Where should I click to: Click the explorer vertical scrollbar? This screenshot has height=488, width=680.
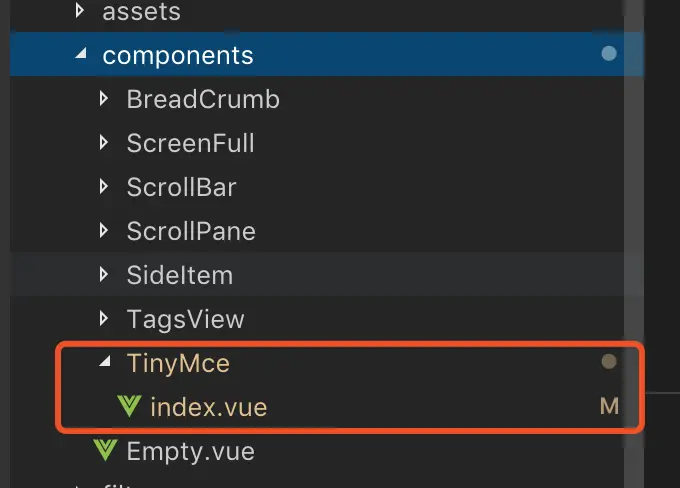tap(632, 200)
